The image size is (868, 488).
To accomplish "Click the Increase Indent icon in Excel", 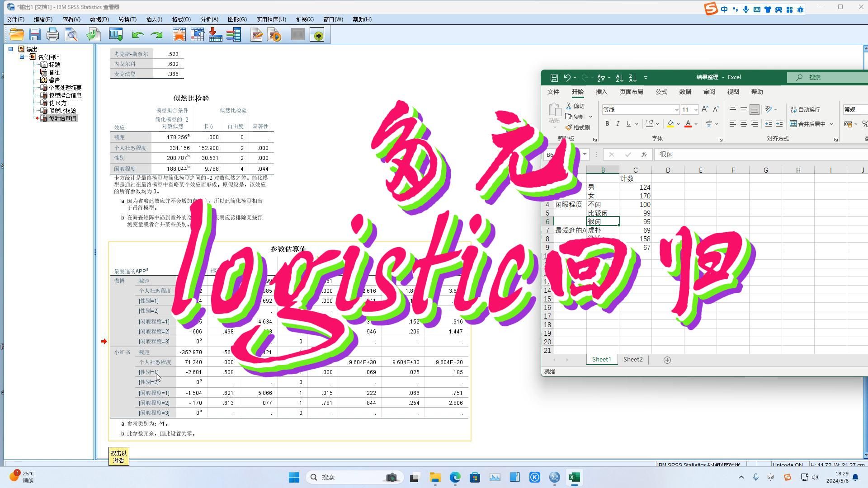I will 779,124.
